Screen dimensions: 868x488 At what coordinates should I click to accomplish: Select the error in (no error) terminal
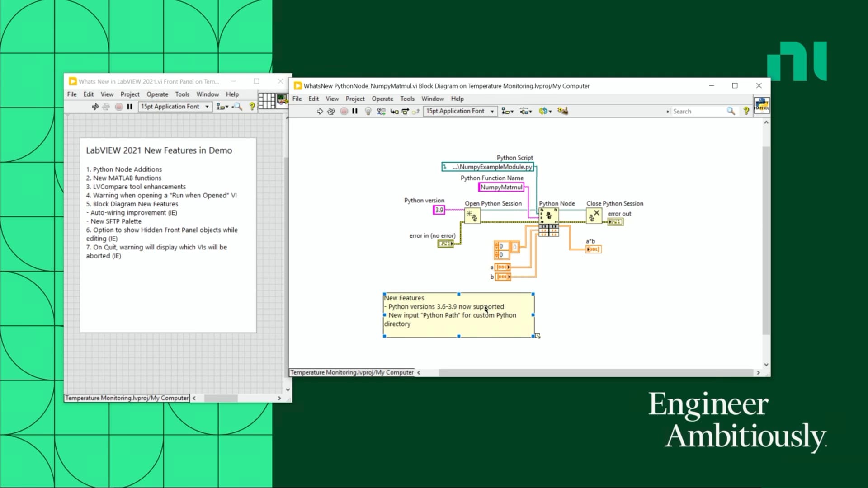pos(445,244)
